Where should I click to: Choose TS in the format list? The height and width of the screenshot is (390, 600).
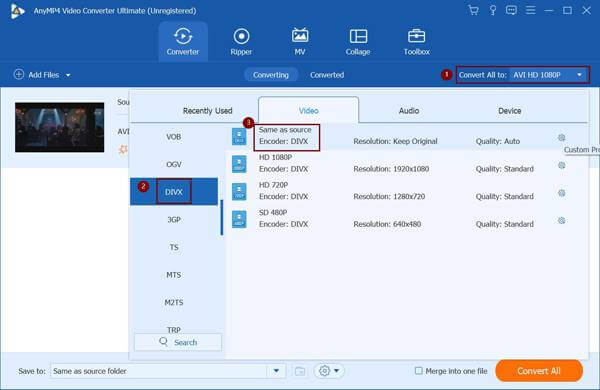[x=174, y=247]
